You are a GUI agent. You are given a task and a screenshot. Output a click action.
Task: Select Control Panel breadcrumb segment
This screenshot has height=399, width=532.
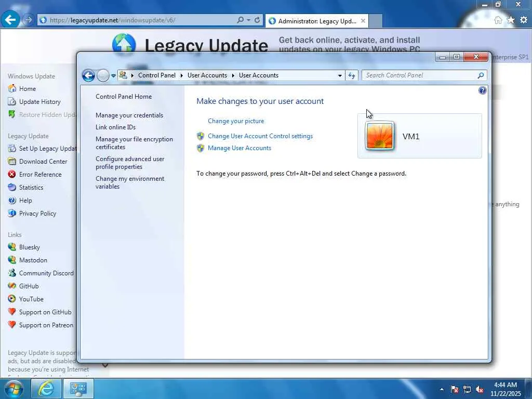pyautogui.click(x=157, y=75)
